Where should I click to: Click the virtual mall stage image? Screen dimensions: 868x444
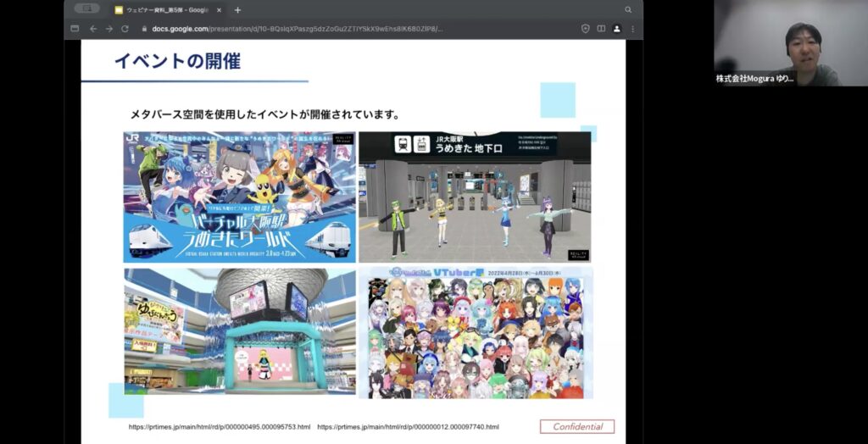(x=240, y=331)
